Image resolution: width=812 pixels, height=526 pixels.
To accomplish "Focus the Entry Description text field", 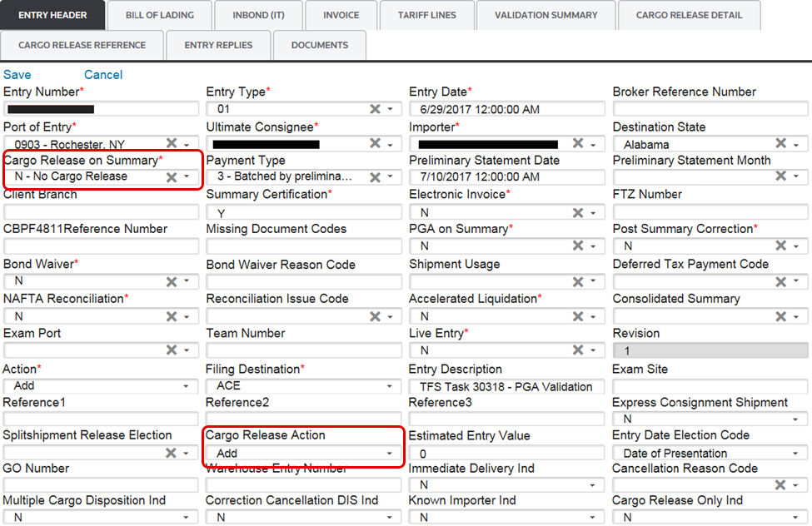I will tap(506, 386).
